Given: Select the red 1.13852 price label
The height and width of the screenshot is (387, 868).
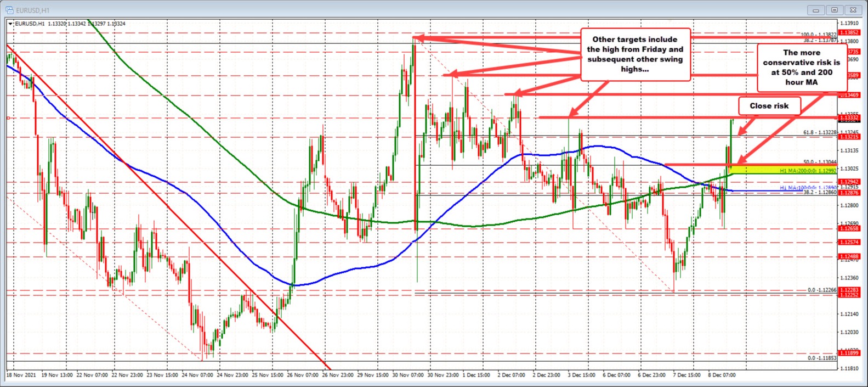Looking at the screenshot, I should pyautogui.click(x=849, y=32).
